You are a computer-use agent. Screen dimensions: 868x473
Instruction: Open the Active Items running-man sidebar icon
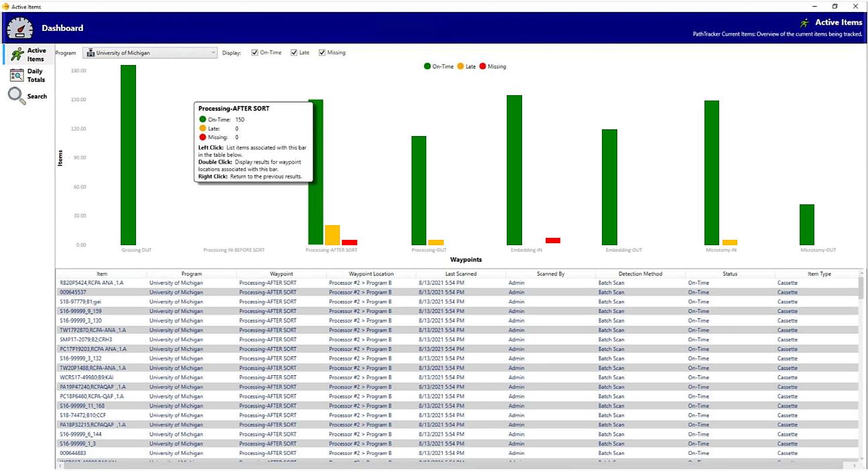(x=17, y=54)
